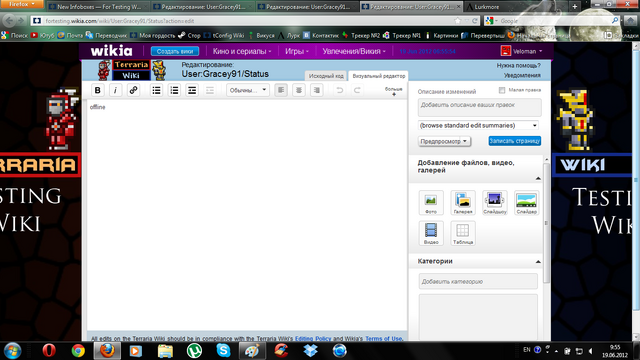Align text to the right

pyautogui.click(x=316, y=90)
